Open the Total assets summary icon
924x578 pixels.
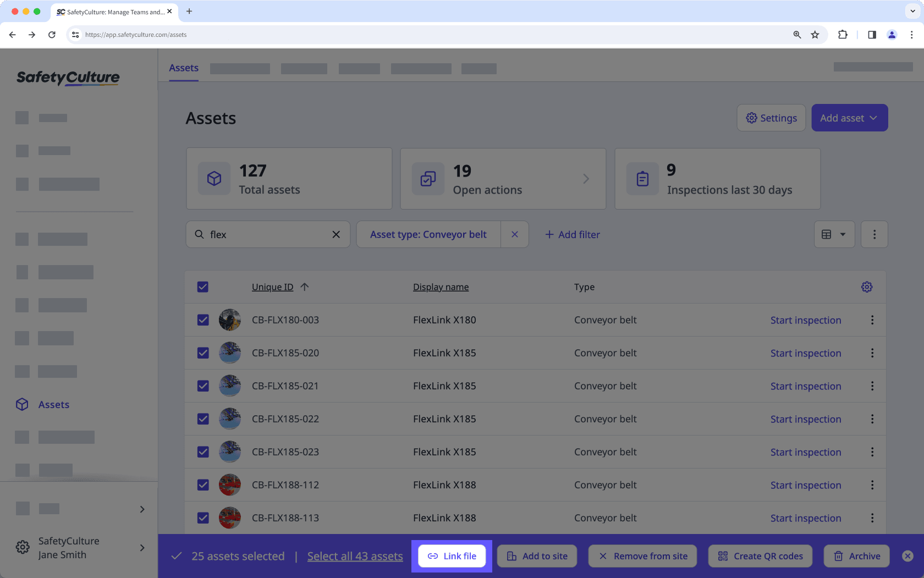[214, 178]
